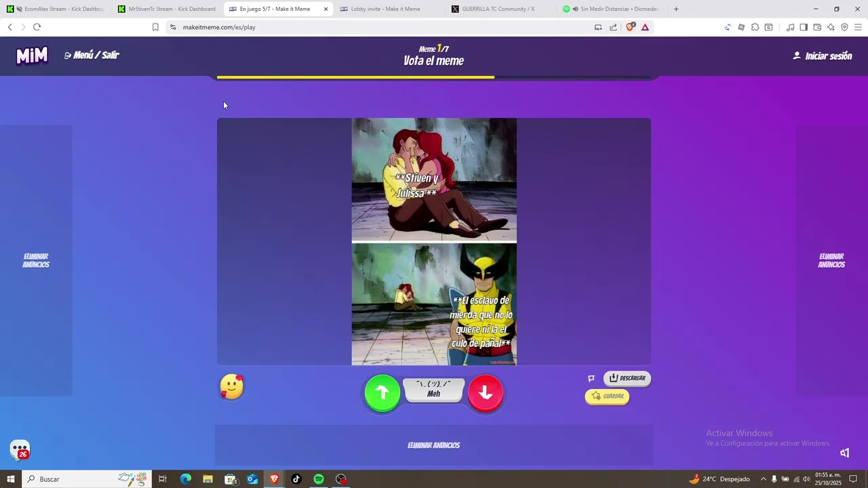
Task: Show hidden system tray icons
Action: point(763,479)
